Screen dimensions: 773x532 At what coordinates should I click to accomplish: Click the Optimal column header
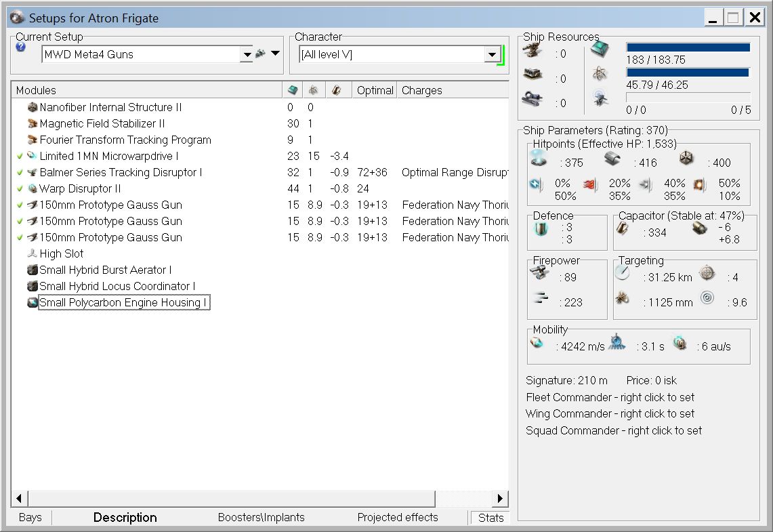point(375,90)
